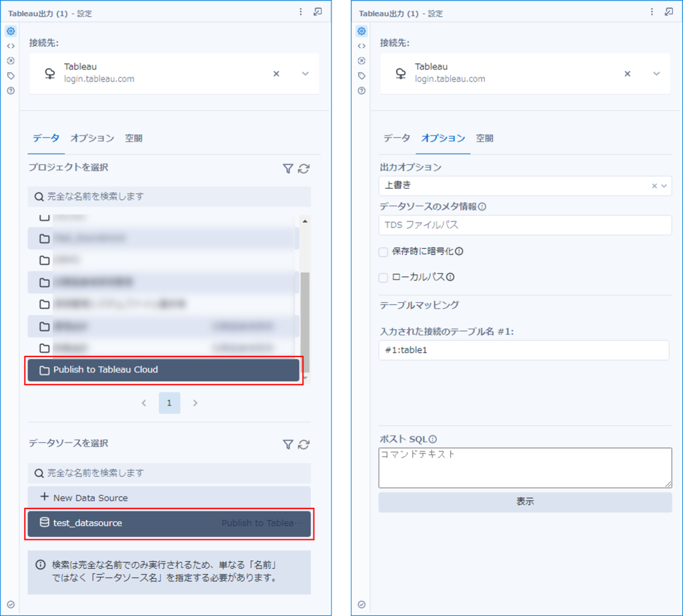Click filter icon beside プロジェクトを選択

pyautogui.click(x=288, y=169)
